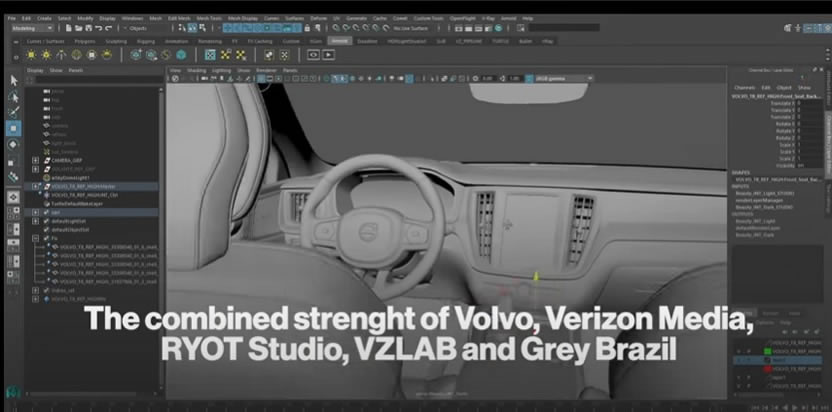Select defaultLightSet in Outliner
The height and width of the screenshot is (412, 832).
[68, 221]
